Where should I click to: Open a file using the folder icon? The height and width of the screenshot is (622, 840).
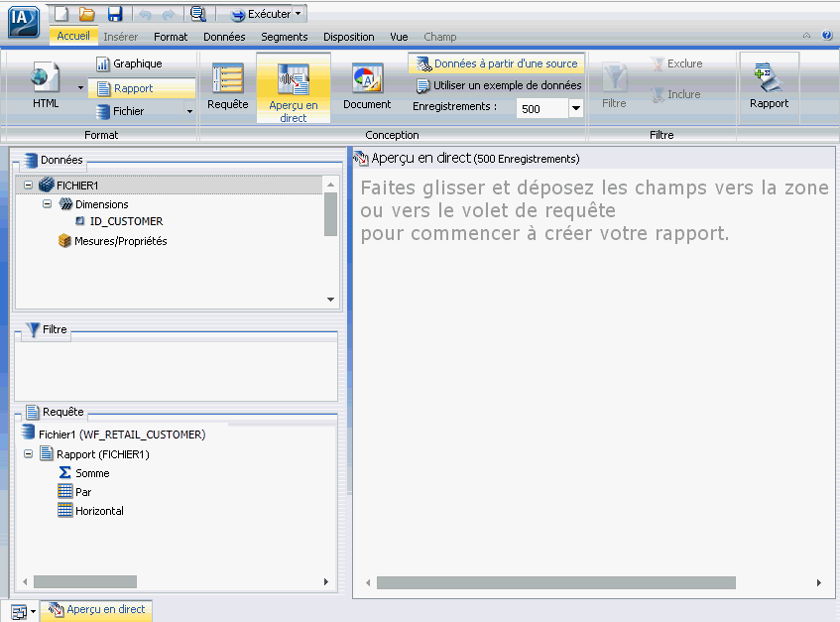point(87,14)
